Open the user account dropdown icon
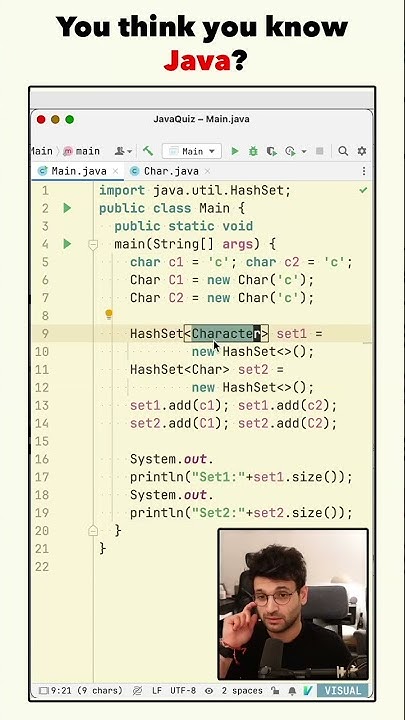The image size is (405, 720). [123, 151]
